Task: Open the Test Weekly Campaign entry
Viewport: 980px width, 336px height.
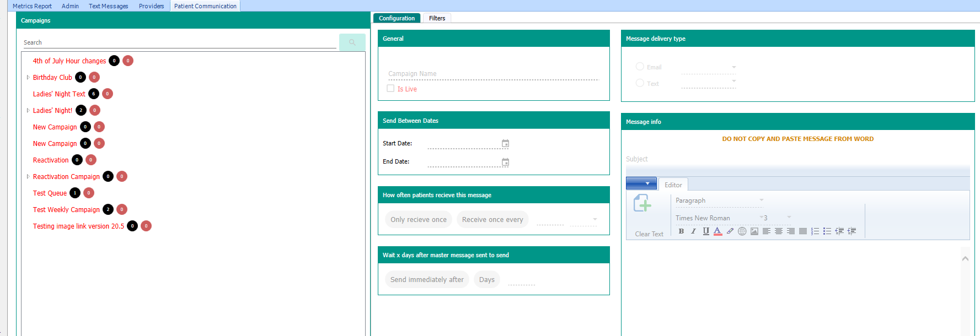Action: [x=66, y=210]
